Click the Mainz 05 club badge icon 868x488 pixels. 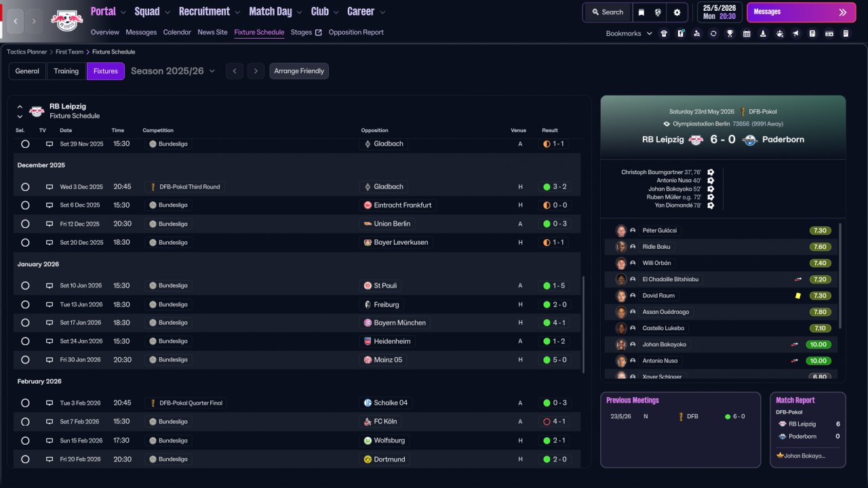[x=368, y=360]
